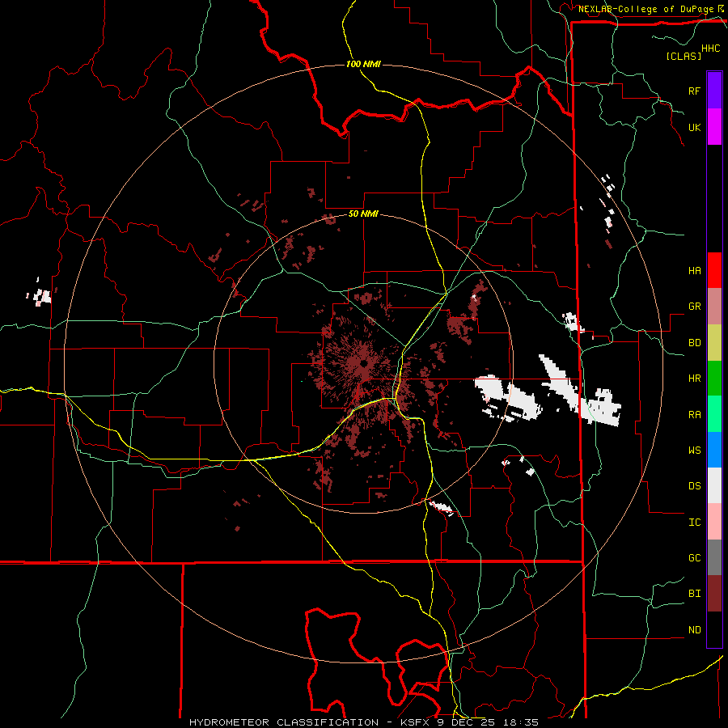Select the BD yellow legend block
Screen dimensions: 728x728
(x=714, y=343)
